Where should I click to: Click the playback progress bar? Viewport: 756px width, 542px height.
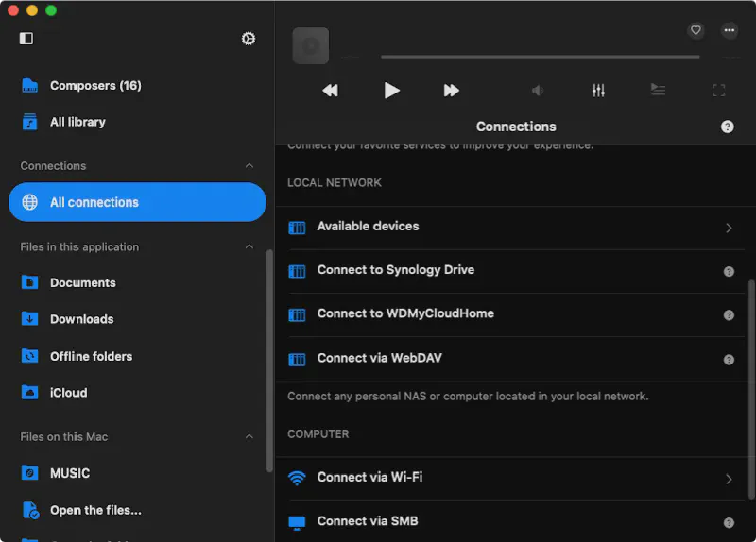(x=539, y=57)
